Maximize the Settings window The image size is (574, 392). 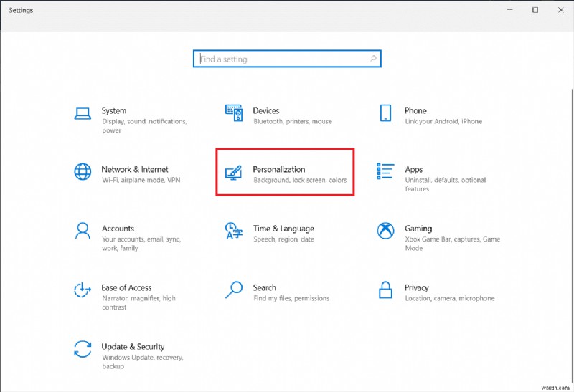pos(535,10)
